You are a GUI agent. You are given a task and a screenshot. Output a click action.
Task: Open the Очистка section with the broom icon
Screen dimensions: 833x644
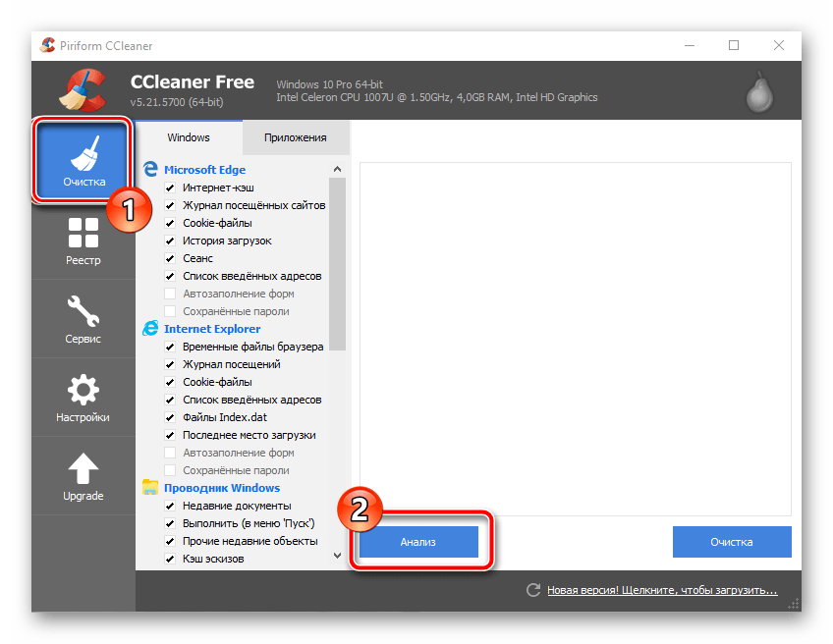pyautogui.click(x=83, y=160)
